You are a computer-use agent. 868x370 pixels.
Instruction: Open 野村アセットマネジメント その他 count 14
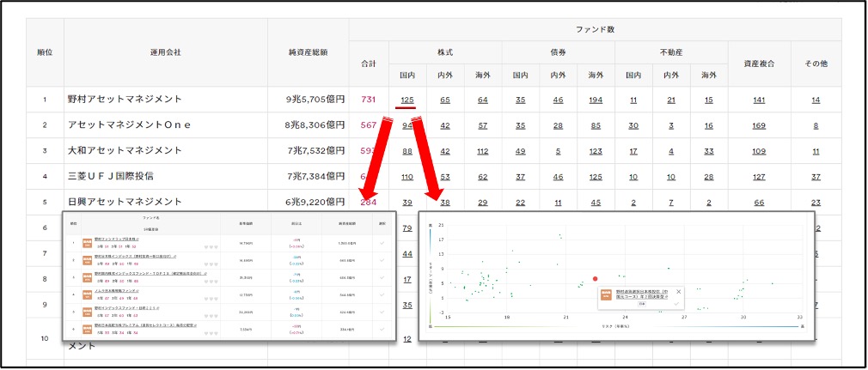[816, 100]
